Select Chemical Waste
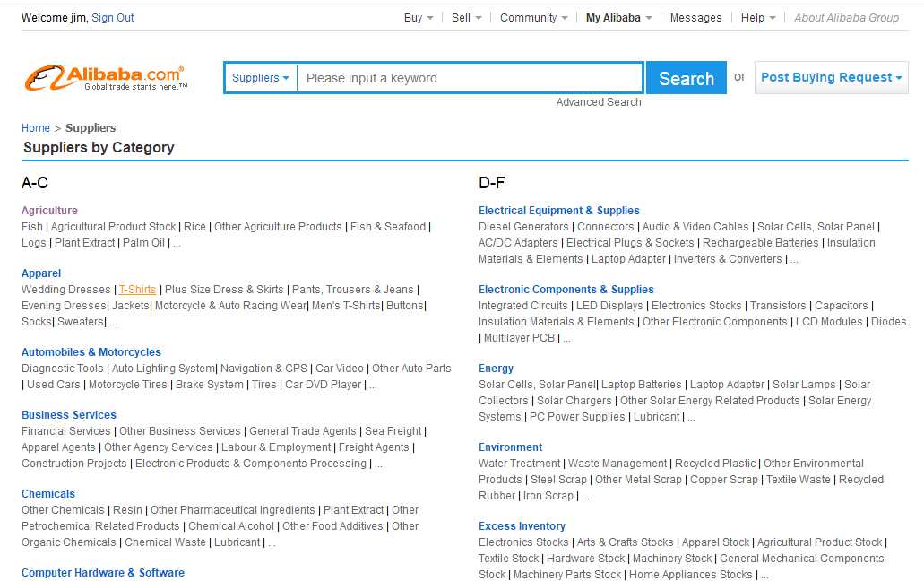The width and height of the screenshot is (924, 581). click(165, 542)
